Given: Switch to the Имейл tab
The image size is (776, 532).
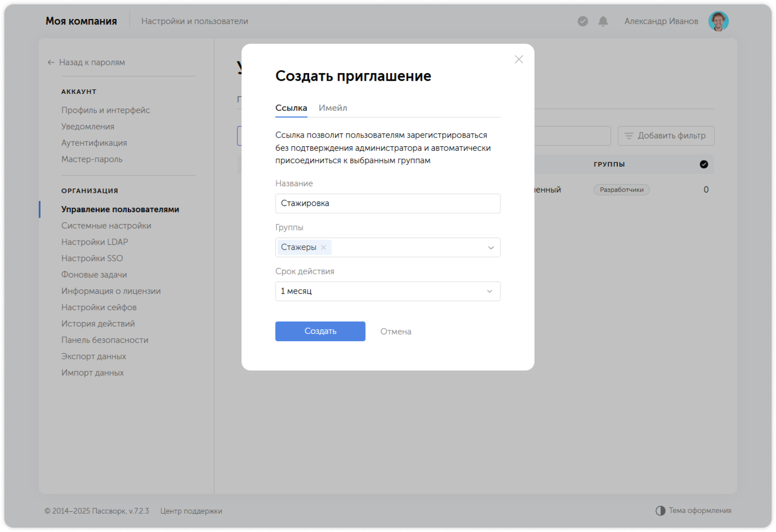Looking at the screenshot, I should [x=332, y=108].
